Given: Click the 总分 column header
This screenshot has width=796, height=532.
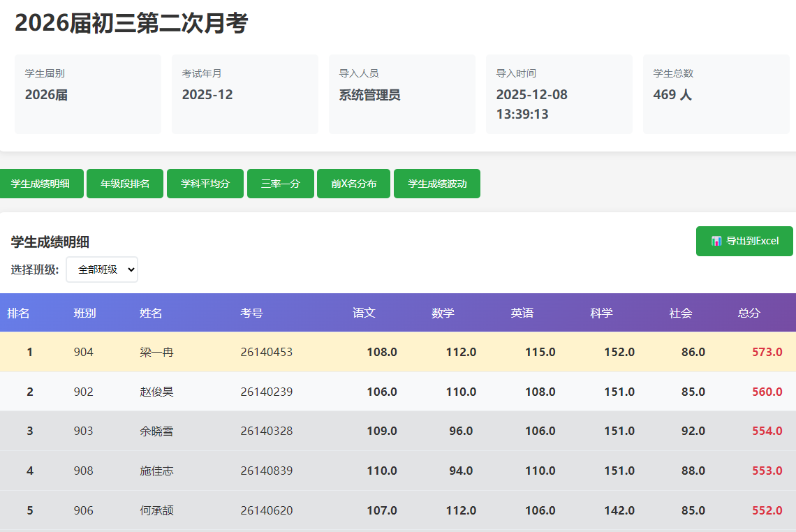Looking at the screenshot, I should click(749, 313).
